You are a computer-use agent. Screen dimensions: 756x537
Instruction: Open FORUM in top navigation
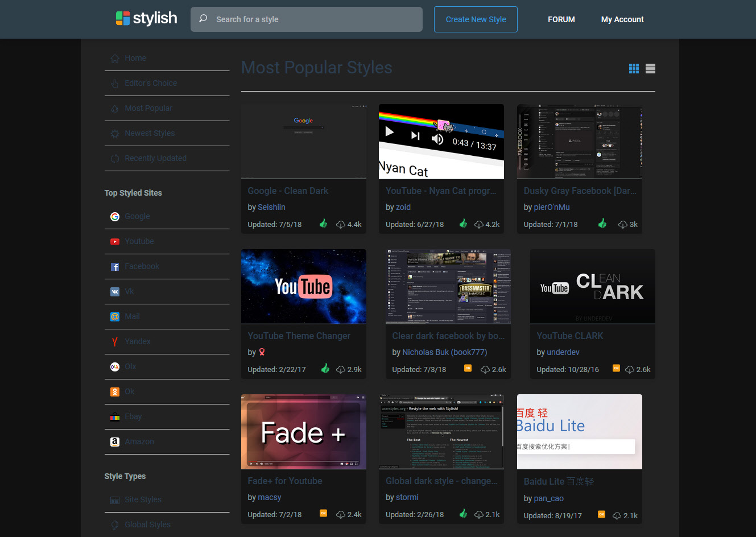tap(561, 19)
